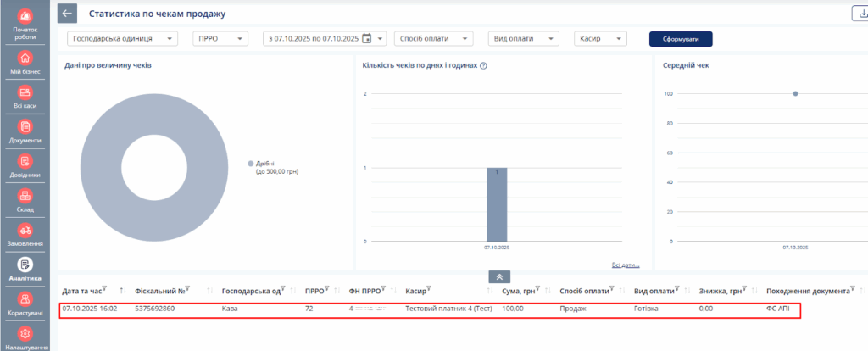
Task: Click the download icon at top right
Action: pos(860,13)
